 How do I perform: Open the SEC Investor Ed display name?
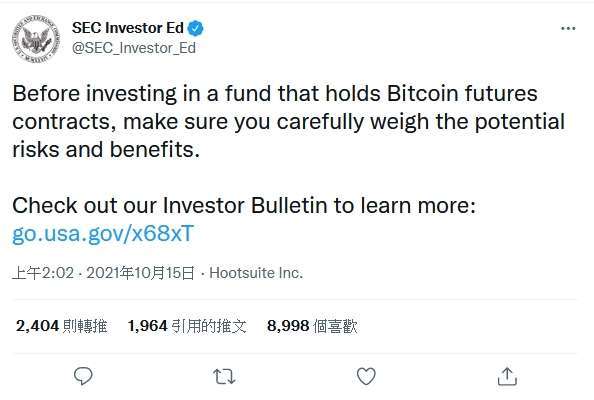[x=128, y=28]
